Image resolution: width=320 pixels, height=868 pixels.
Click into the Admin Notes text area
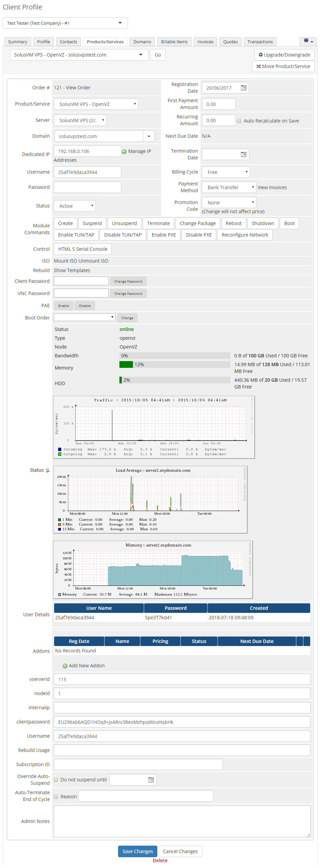click(x=182, y=821)
